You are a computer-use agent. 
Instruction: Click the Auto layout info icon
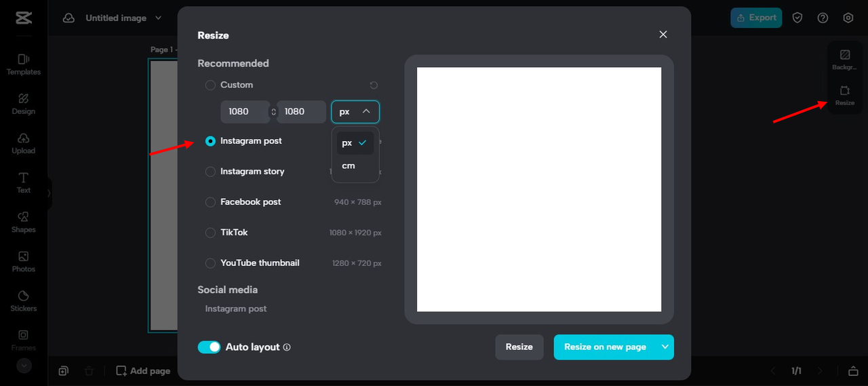point(287,347)
